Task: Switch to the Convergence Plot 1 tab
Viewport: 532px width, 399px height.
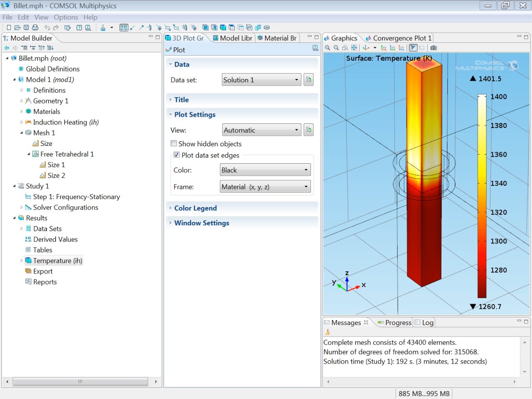Action: tap(398, 38)
